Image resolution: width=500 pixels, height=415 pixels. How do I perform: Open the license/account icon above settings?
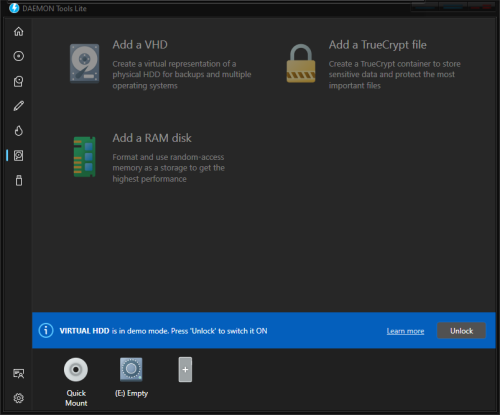(19, 373)
